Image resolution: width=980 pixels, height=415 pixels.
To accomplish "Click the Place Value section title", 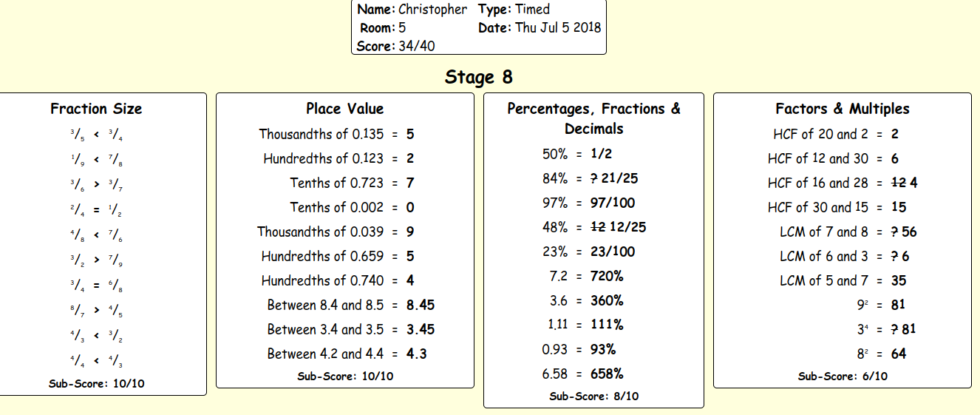I will click(x=345, y=109).
